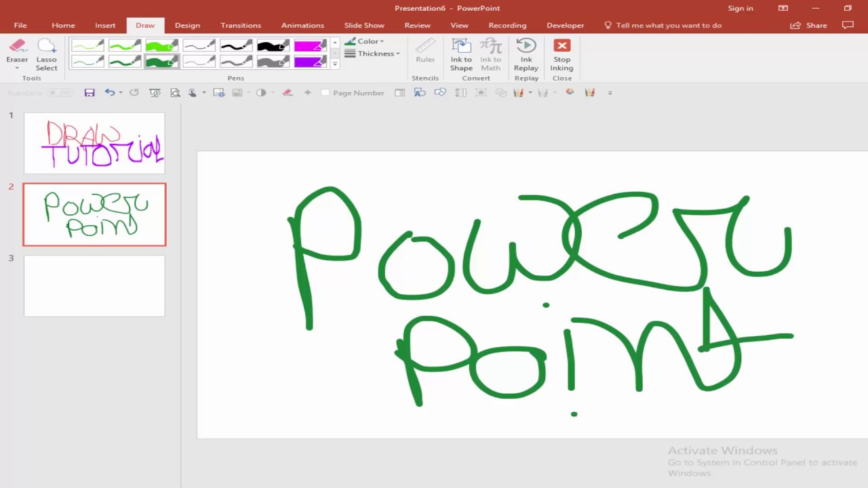868x488 pixels.
Task: Choose the thin dark green pen, bottom row
Action: [87, 61]
